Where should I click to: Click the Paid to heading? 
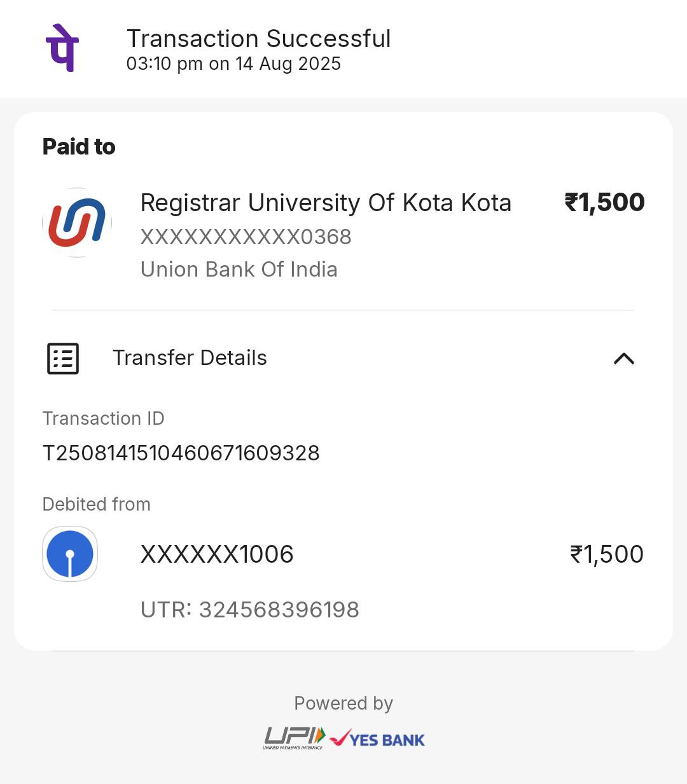pyautogui.click(x=79, y=147)
